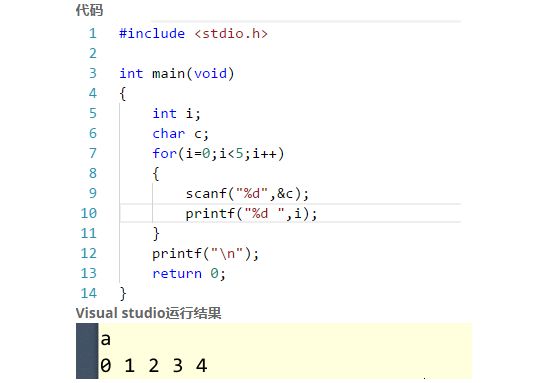Click the opening brace on line 8
549x383 pixels.
156,174
